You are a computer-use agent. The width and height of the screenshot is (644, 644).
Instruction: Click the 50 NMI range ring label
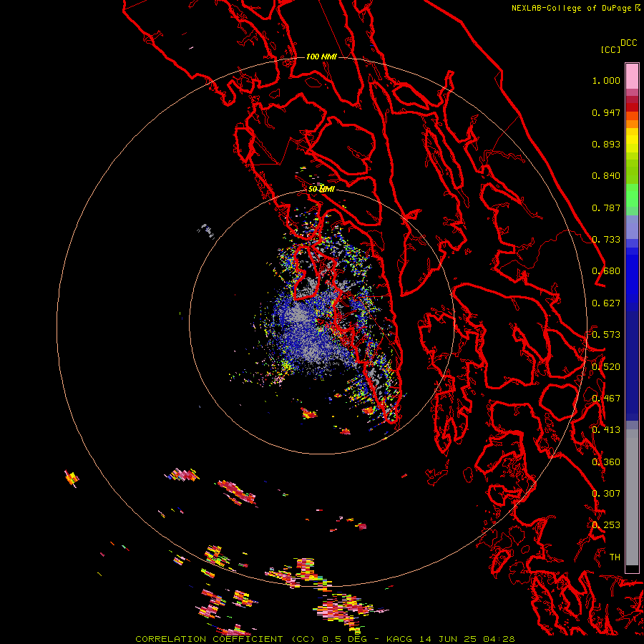[321, 189]
